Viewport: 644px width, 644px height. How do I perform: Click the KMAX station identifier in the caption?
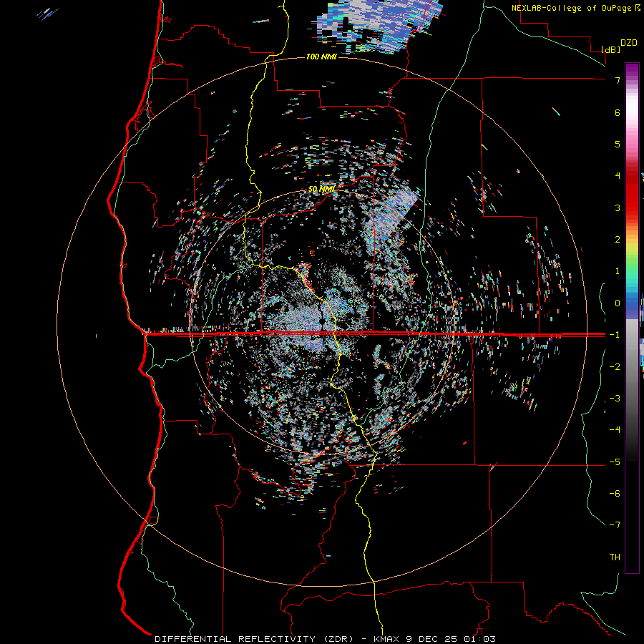coord(386,639)
